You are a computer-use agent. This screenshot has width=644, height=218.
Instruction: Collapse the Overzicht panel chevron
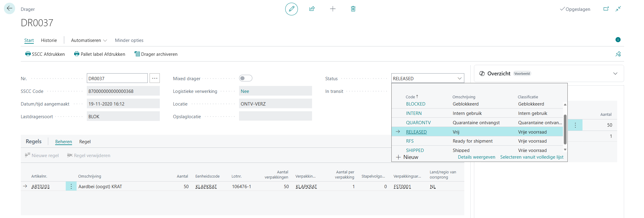pos(615,74)
